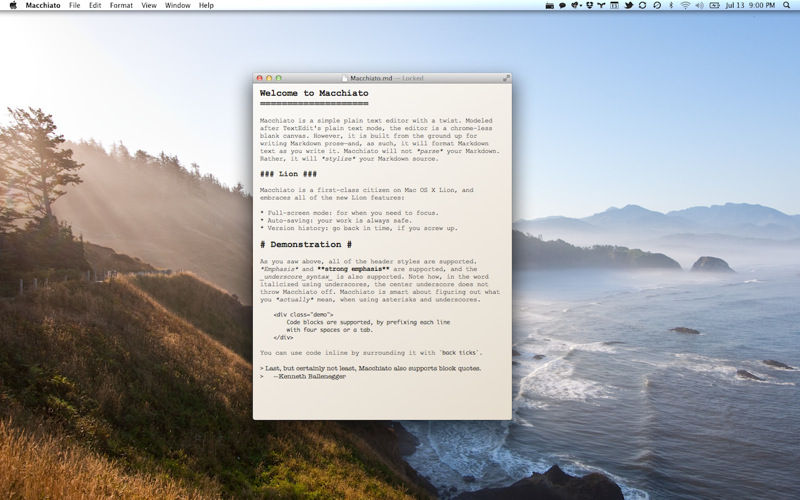The width and height of the screenshot is (800, 500).
Task: Minimize the Macchiato.md window
Action: pyautogui.click(x=269, y=78)
